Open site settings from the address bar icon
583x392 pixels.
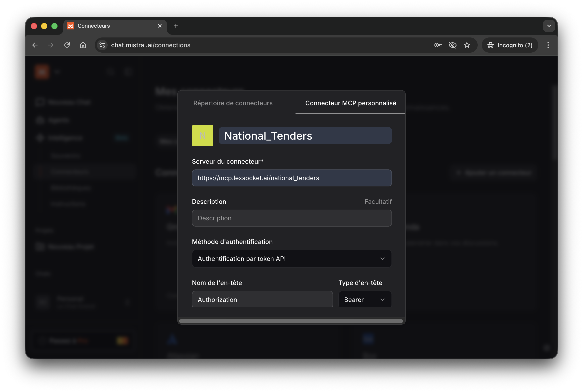102,45
